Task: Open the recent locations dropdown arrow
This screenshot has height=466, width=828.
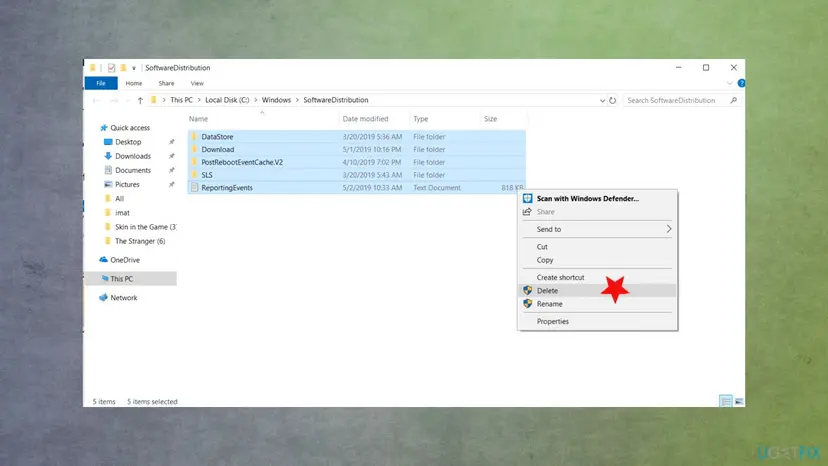Action: tap(127, 100)
